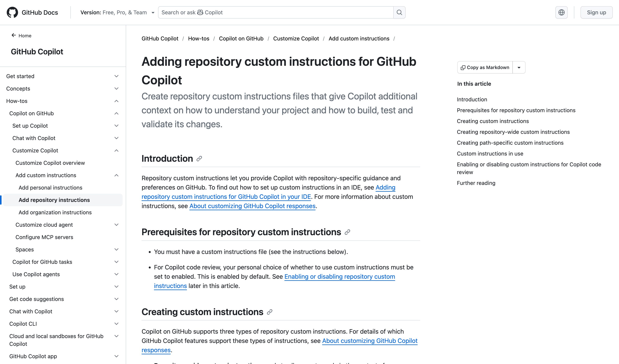This screenshot has height=364, width=619.
Task: Expand the Spaces section
Action: 116,250
